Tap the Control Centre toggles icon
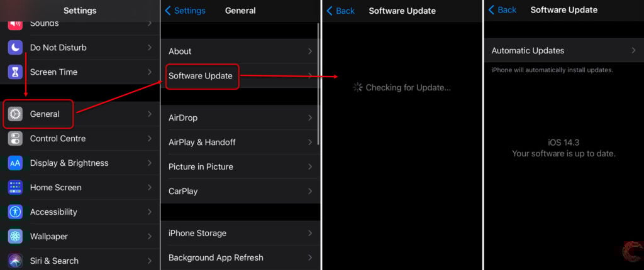The height and width of the screenshot is (270, 644). pyautogui.click(x=15, y=139)
